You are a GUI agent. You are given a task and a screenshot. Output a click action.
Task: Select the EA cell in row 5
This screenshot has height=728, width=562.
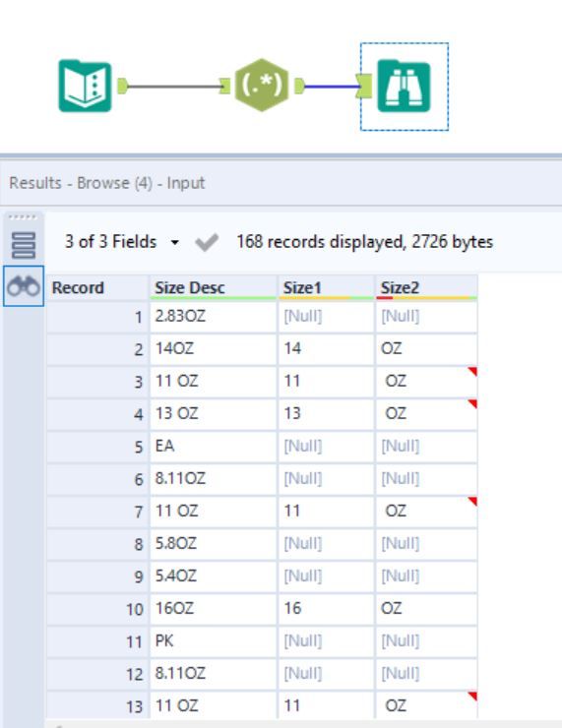click(214, 447)
